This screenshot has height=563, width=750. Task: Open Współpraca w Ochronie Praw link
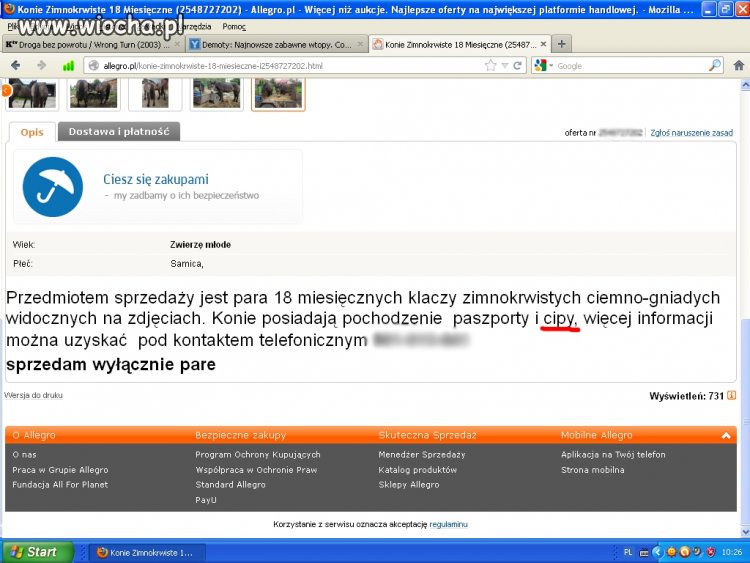click(x=256, y=470)
